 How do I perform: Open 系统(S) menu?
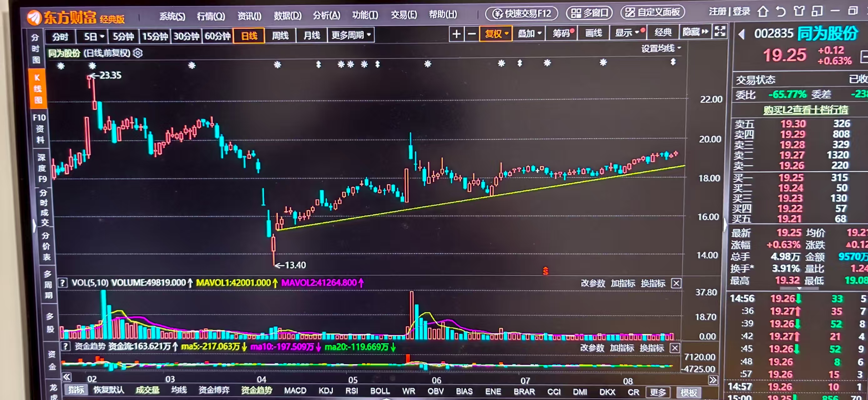click(x=172, y=16)
